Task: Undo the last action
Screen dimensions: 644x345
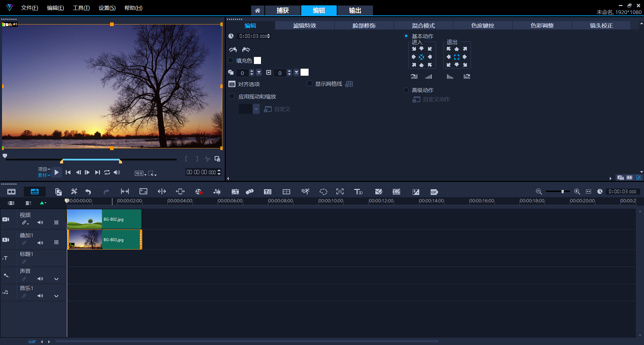Action: [x=88, y=192]
